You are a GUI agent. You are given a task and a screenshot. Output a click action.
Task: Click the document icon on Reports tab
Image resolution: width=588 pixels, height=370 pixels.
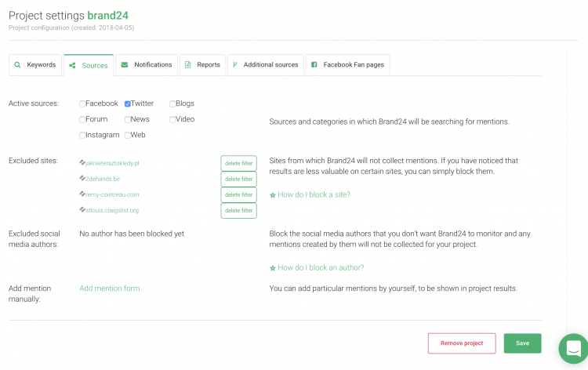click(x=187, y=65)
